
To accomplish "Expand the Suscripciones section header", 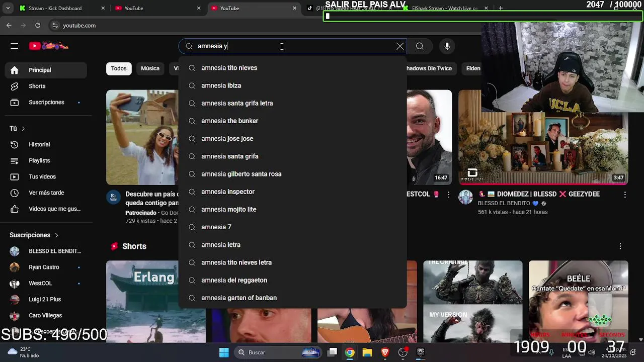I will pyautogui.click(x=34, y=235).
